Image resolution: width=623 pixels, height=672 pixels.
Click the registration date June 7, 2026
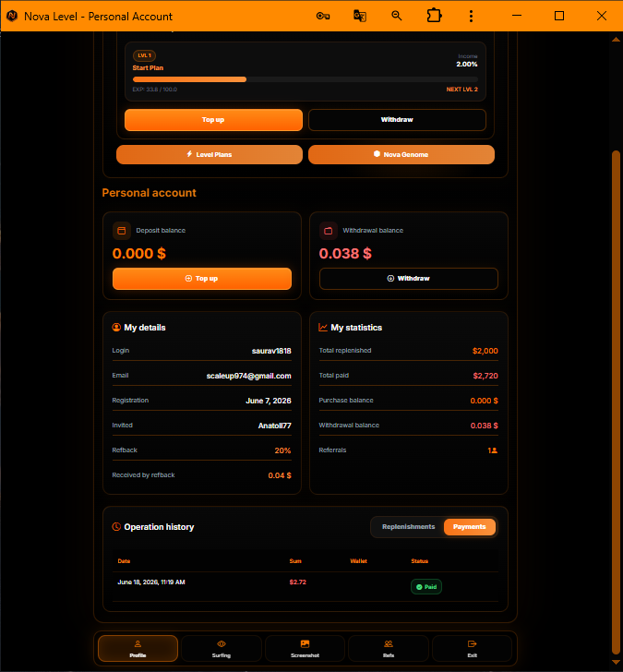pos(269,401)
